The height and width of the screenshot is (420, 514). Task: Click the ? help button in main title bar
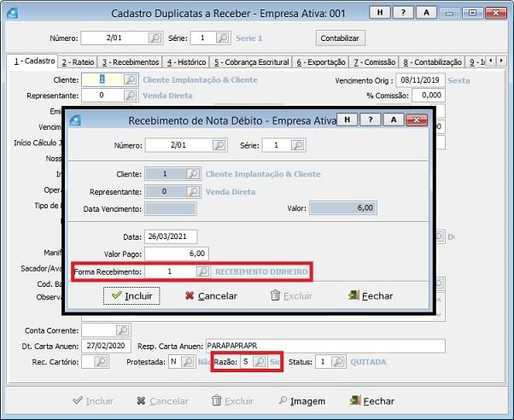click(x=403, y=13)
